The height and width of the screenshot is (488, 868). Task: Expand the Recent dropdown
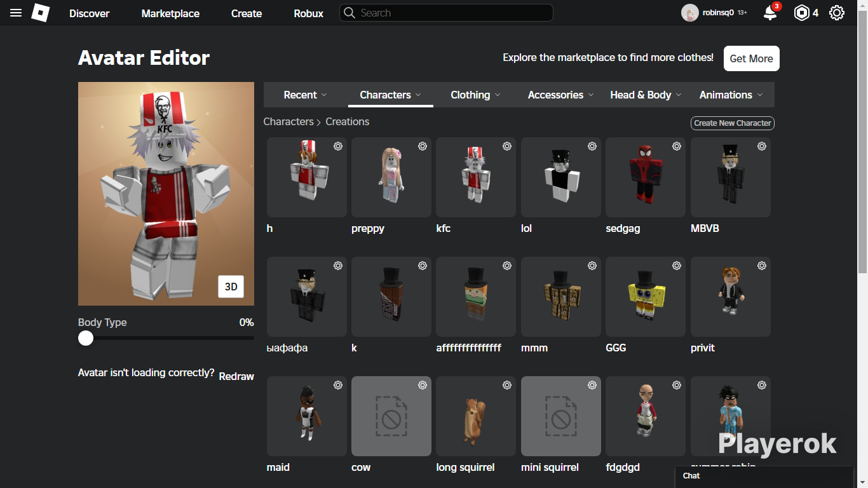pos(306,95)
